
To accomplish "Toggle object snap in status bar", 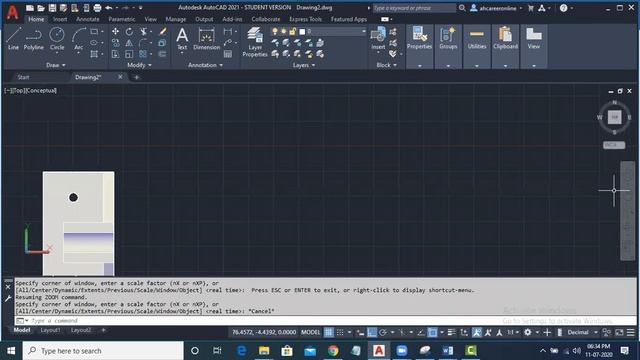I will [432, 333].
